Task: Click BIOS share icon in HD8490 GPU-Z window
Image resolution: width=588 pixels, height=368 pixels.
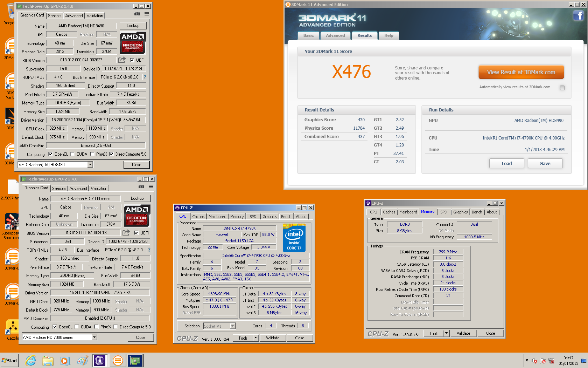Action: click(122, 60)
